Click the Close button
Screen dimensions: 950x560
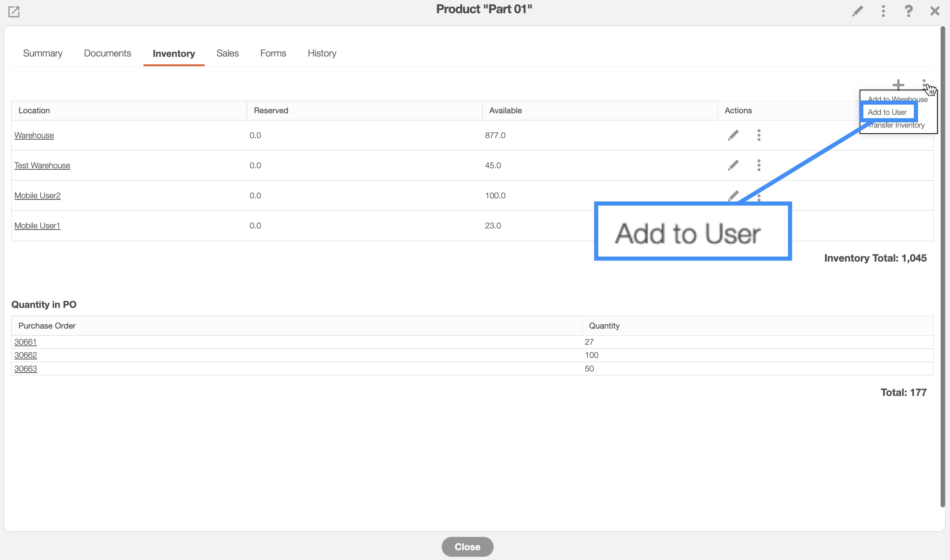467,546
